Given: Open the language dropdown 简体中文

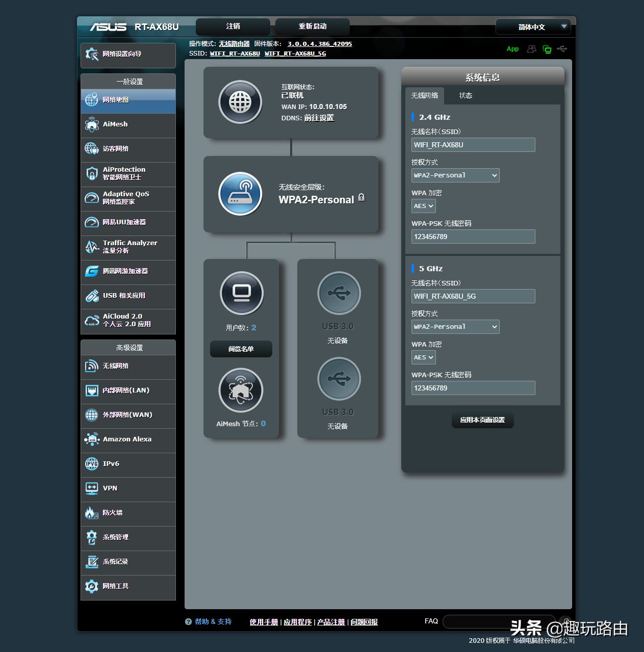Looking at the screenshot, I should point(533,27).
